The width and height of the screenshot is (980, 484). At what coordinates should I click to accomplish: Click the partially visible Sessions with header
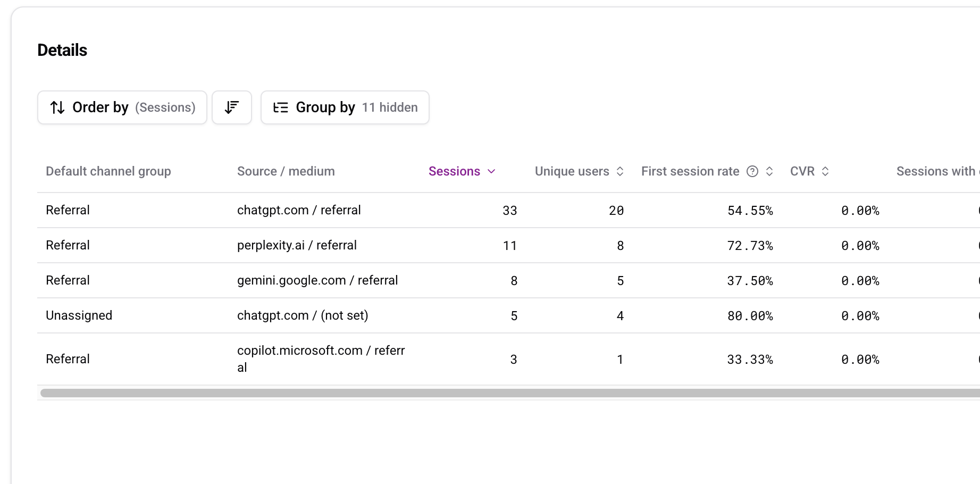point(937,171)
